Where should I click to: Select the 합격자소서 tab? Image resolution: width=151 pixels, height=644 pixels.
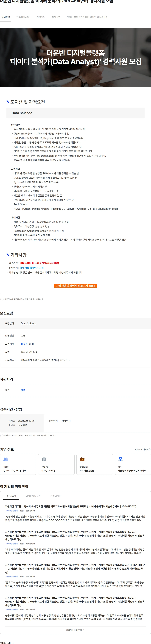(x=11, y=496)
